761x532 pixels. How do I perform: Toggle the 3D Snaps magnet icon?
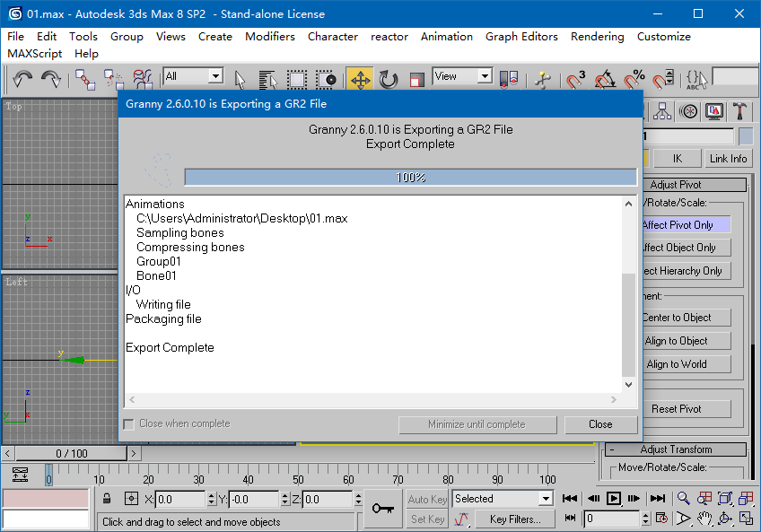576,79
